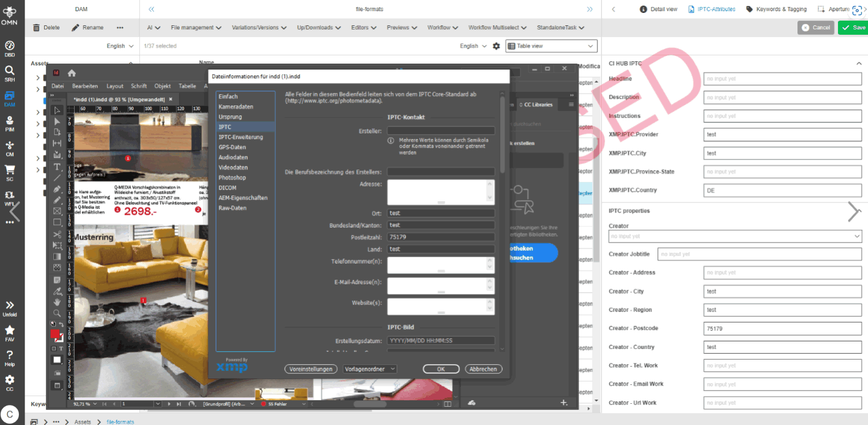Open the InDesign Bearbeiten menu

[85, 86]
